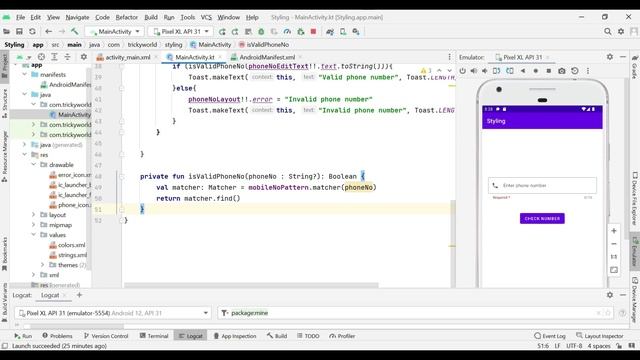Open IDE settings gear at top right

click(621, 31)
